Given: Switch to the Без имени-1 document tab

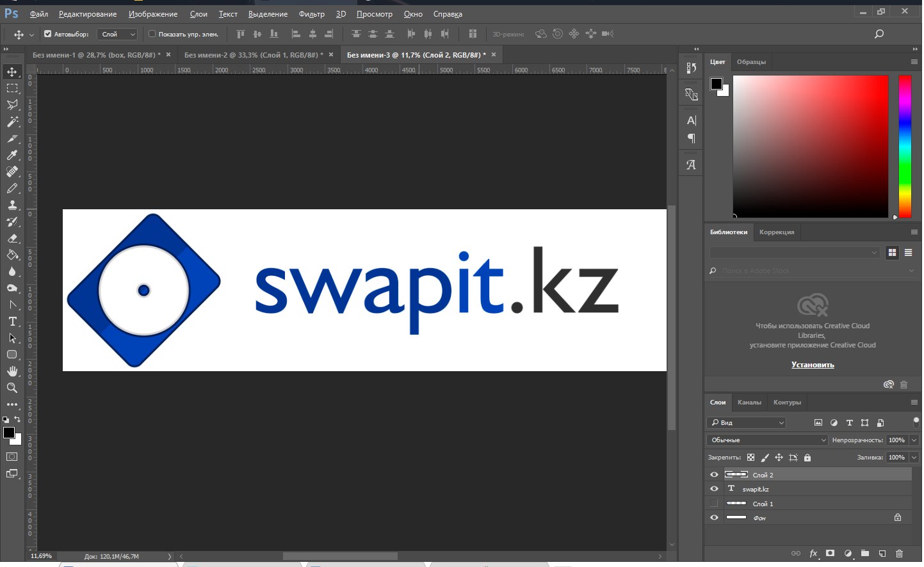Looking at the screenshot, I should (97, 55).
